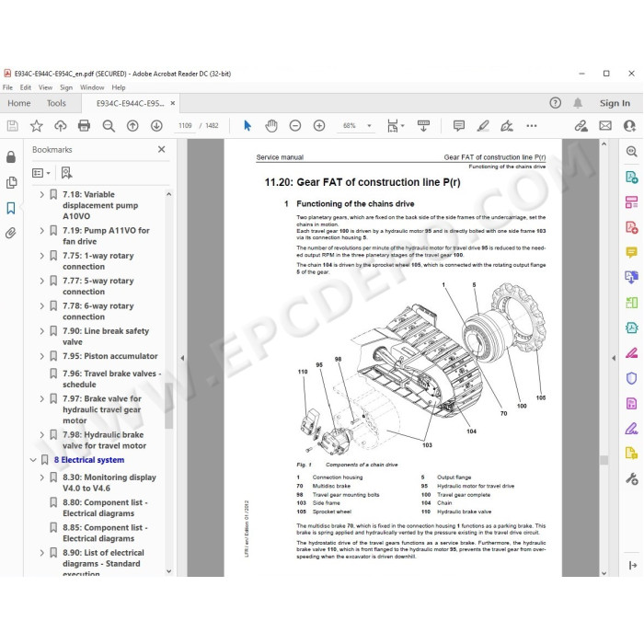Click the page number field 1109
The width and height of the screenshot is (644, 644).
pyautogui.click(x=185, y=126)
